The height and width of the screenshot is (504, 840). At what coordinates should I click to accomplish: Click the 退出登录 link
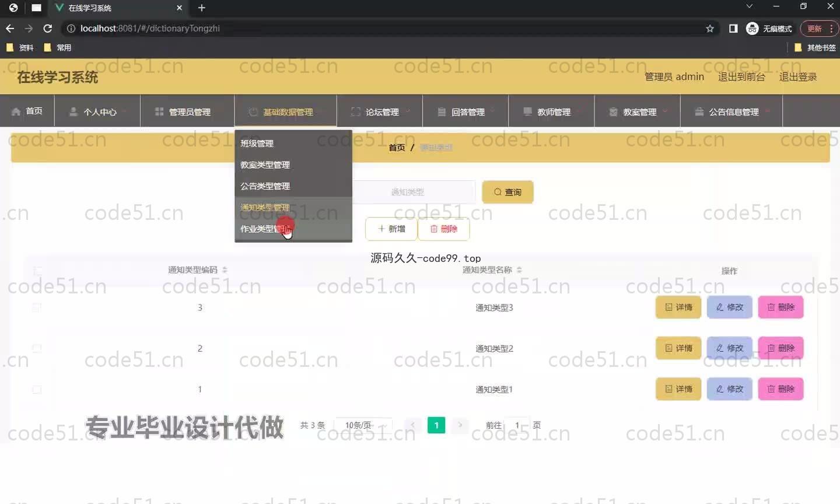point(798,76)
